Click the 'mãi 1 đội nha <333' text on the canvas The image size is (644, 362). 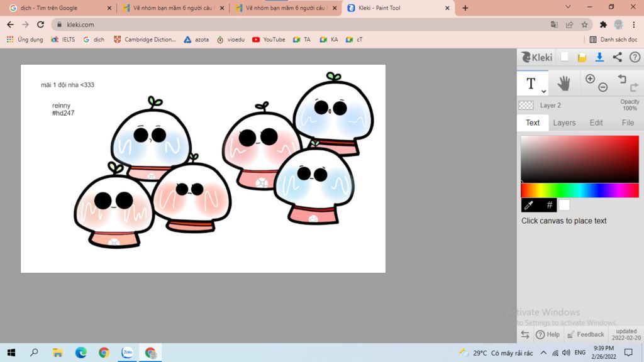(x=67, y=85)
